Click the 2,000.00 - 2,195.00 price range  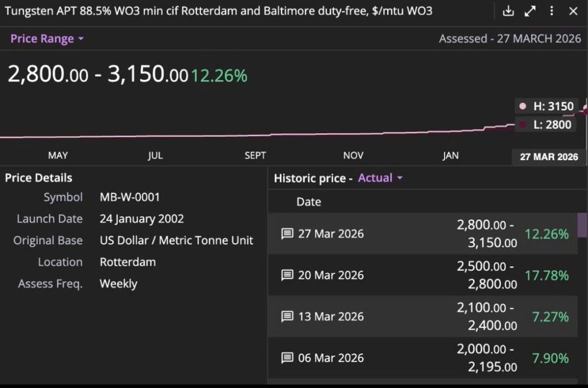(487, 358)
